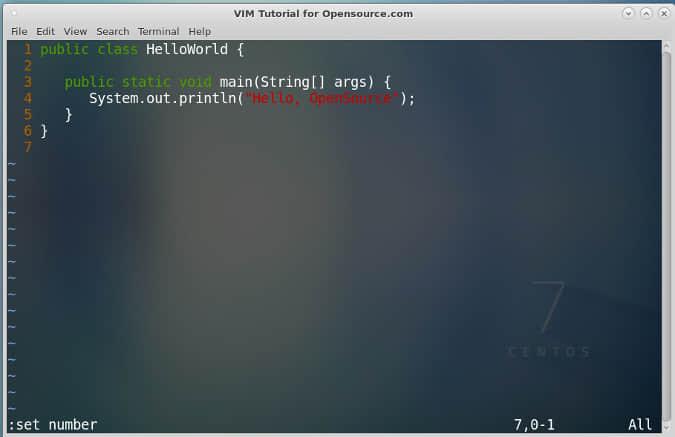Click the "Hello, OpenSource" red string

coord(322,99)
